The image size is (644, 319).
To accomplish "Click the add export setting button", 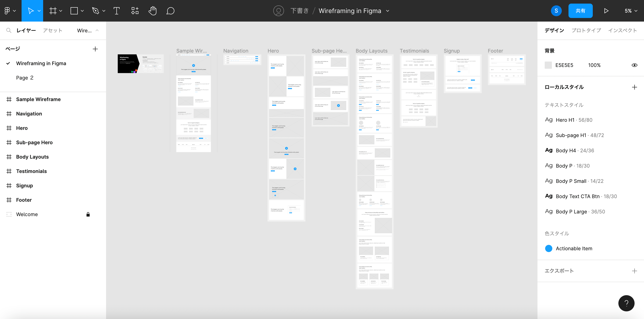I will 634,270.
